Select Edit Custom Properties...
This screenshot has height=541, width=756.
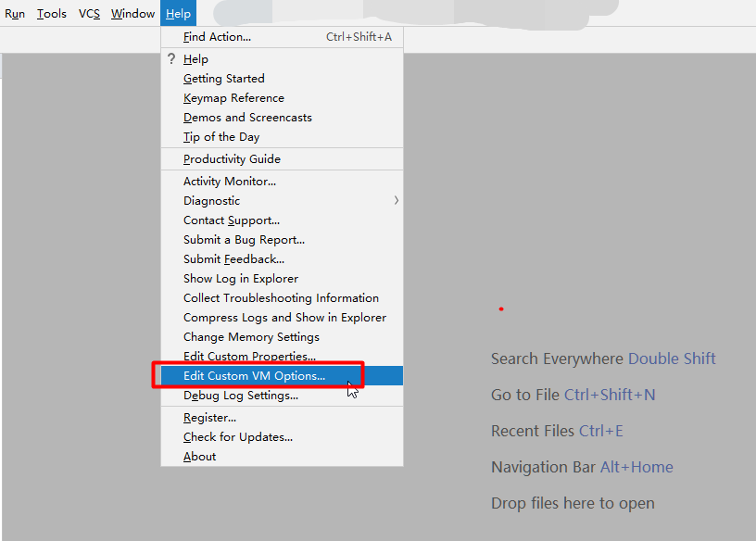[x=282, y=357]
